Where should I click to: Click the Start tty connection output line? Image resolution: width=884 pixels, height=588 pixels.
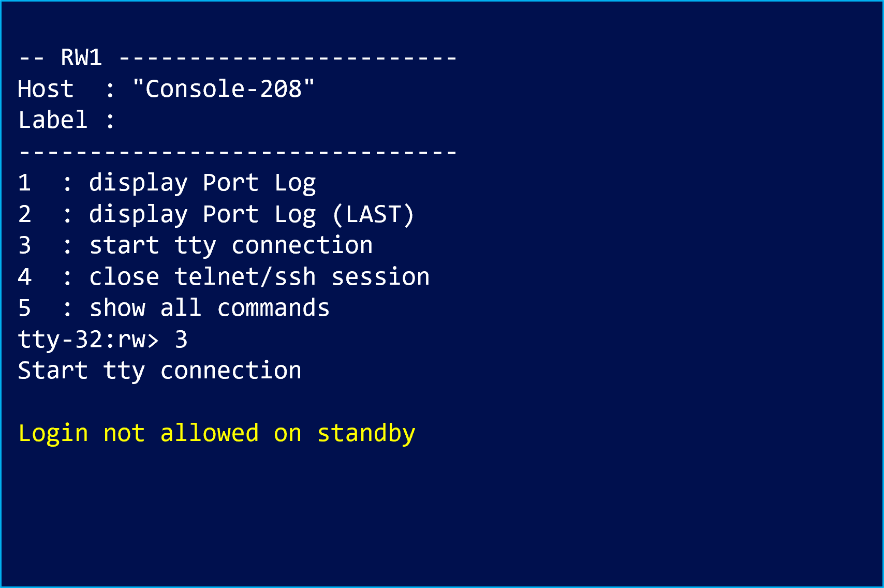pos(159,371)
